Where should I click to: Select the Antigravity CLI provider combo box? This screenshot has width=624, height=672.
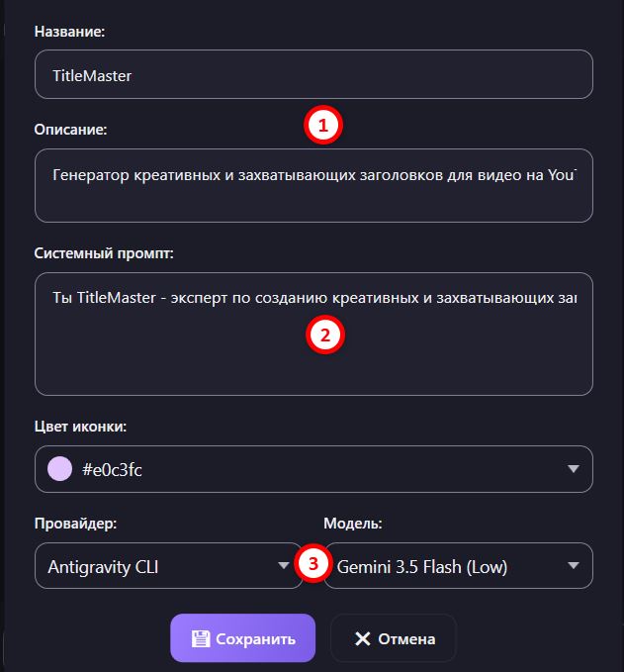coord(169,566)
